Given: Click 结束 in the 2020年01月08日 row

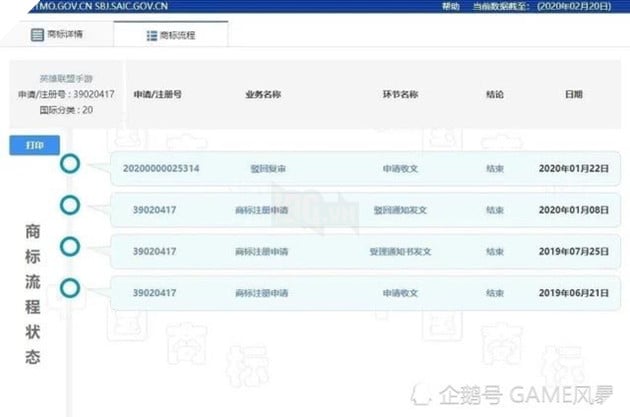Looking at the screenshot, I should (495, 210).
